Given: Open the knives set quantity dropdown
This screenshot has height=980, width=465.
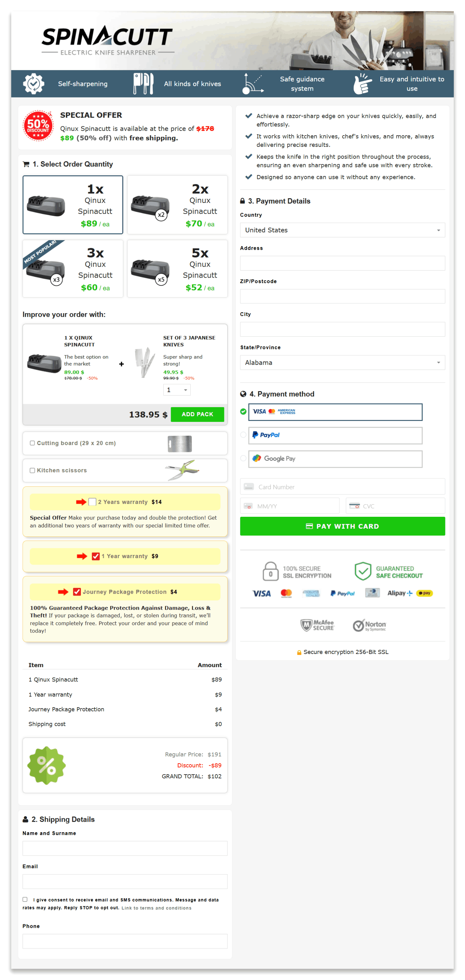Looking at the screenshot, I should tap(177, 390).
